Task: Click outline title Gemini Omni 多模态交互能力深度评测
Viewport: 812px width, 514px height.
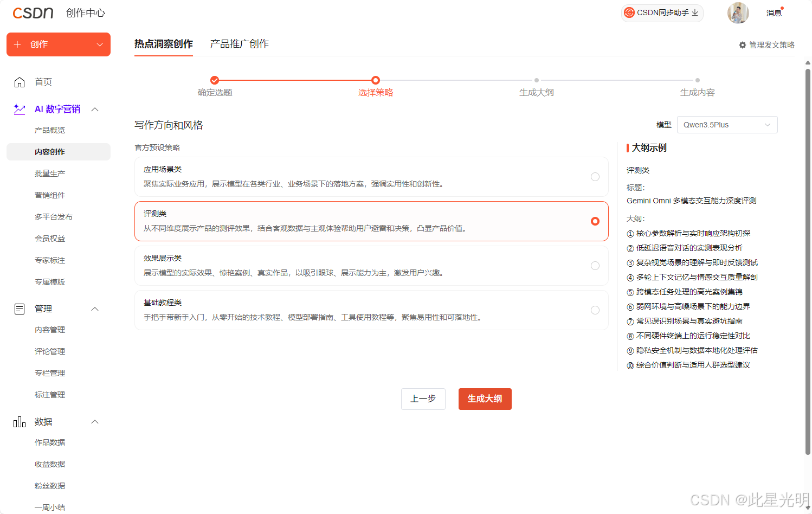Action: click(x=692, y=201)
